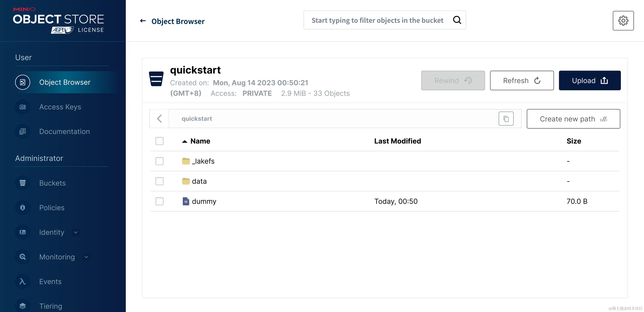Open the _lakefs folder icon
The width and height of the screenshot is (644, 312).
(x=186, y=161)
